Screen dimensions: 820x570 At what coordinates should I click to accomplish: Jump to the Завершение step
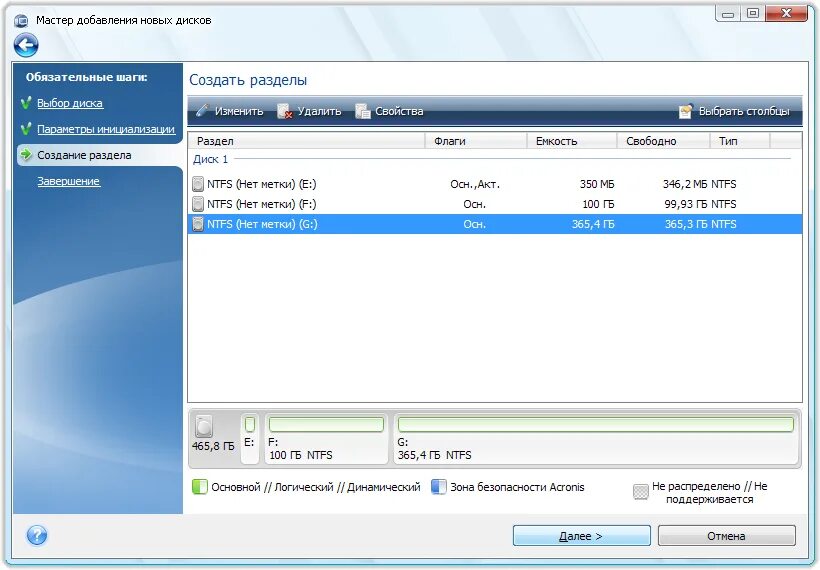69,181
